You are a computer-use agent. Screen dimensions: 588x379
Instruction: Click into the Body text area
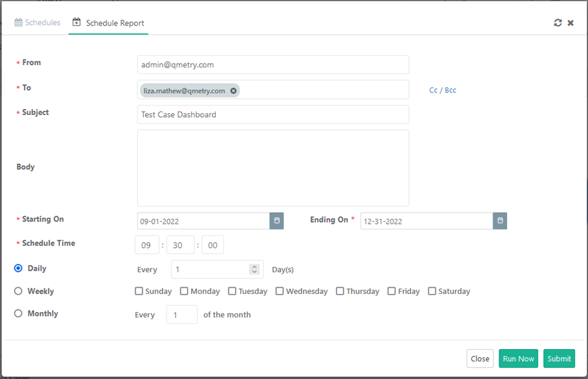click(x=273, y=168)
